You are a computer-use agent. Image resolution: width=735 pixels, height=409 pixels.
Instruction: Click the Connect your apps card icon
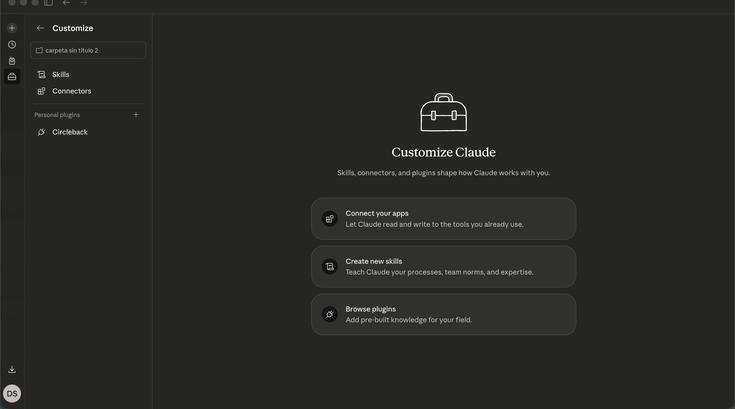(x=330, y=219)
